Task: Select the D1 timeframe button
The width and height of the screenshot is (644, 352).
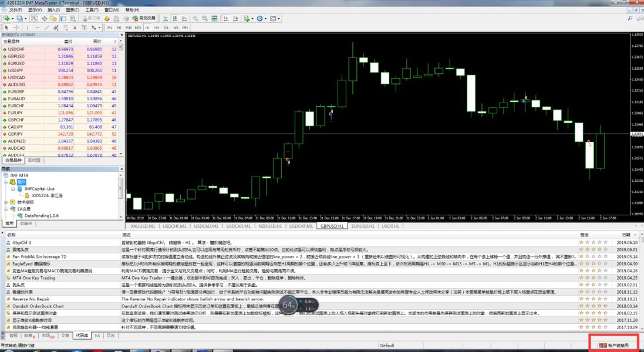Action: 166,28
